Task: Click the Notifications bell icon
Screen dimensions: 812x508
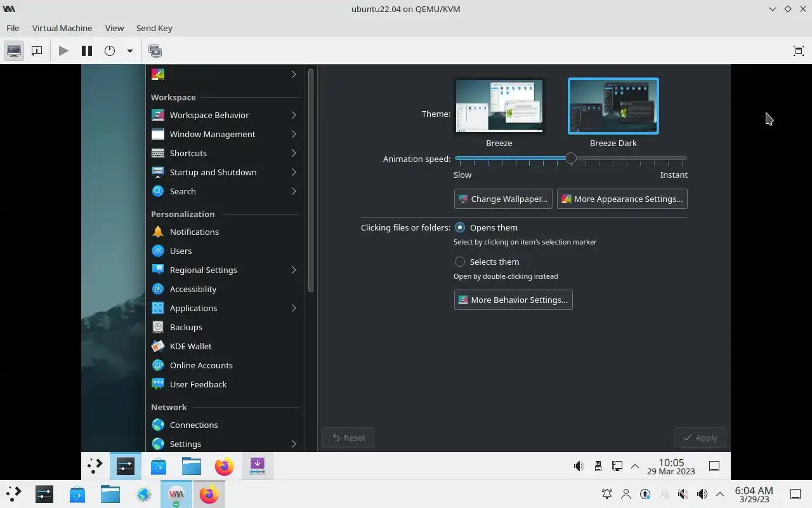Action: [x=158, y=232]
